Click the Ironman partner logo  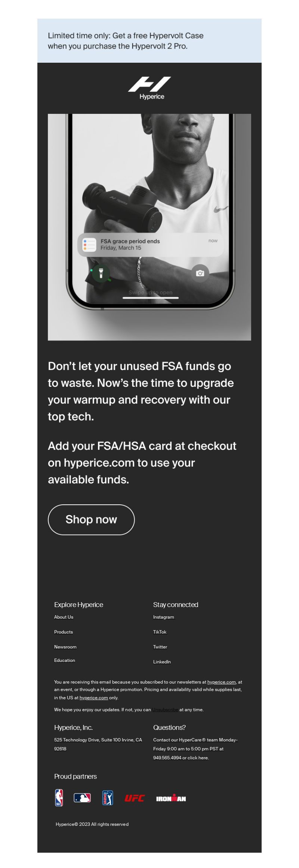click(x=171, y=798)
